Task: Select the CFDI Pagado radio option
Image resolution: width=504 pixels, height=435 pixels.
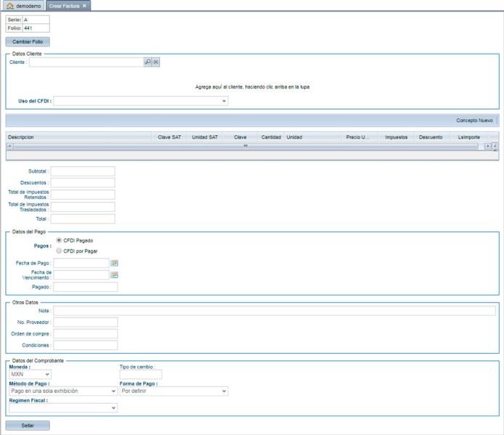Action: point(59,240)
